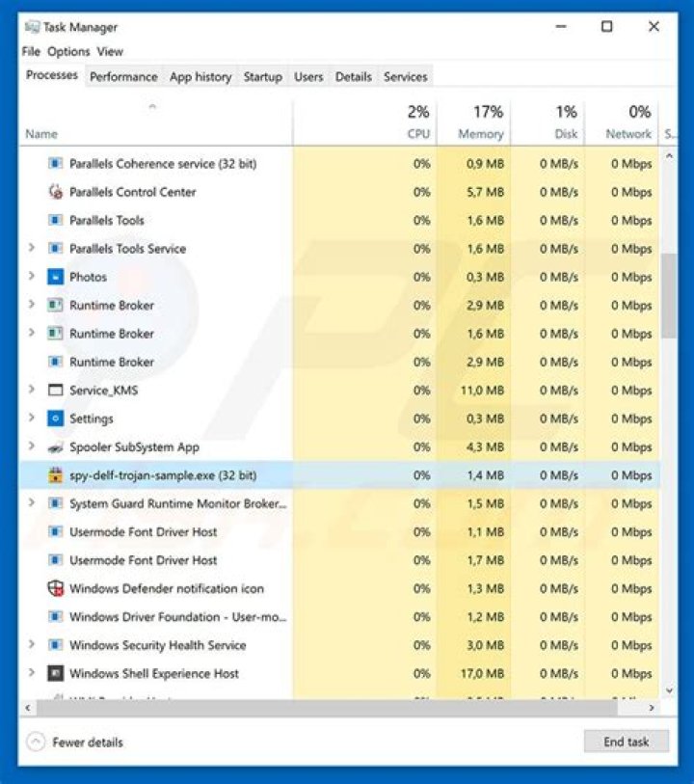The image size is (694, 784).
Task: Click the Windows Defender notification shield icon
Action: (56, 588)
